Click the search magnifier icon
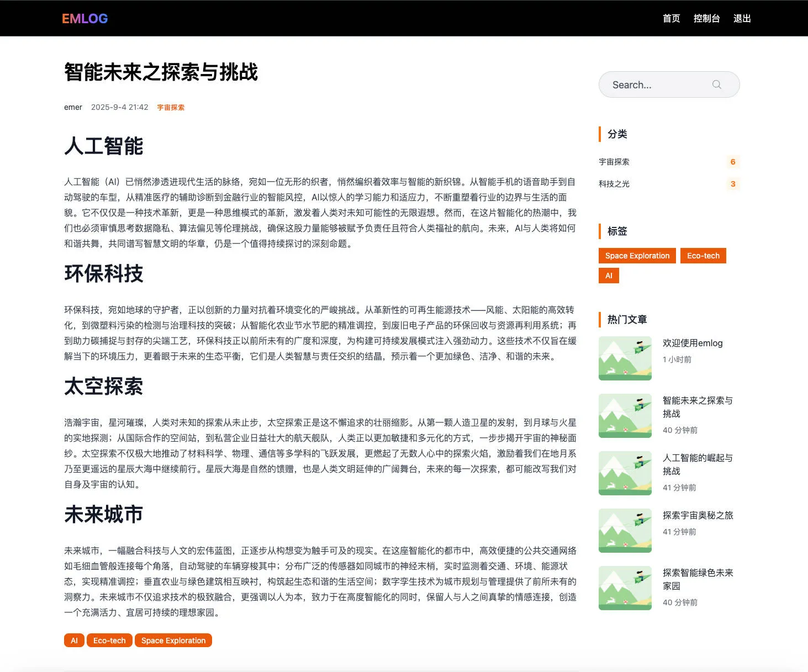Screen dimensions: 808x672 pyautogui.click(x=717, y=84)
